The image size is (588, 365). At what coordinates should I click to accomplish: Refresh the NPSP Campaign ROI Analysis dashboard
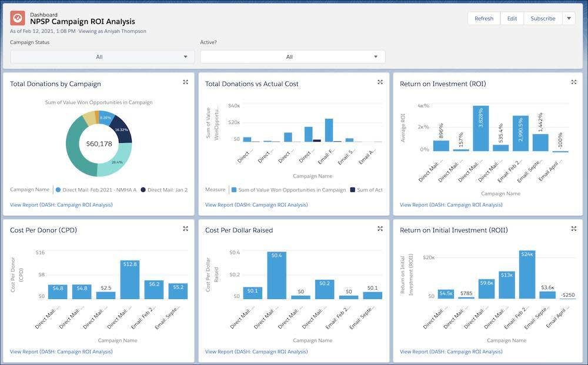pyautogui.click(x=483, y=18)
